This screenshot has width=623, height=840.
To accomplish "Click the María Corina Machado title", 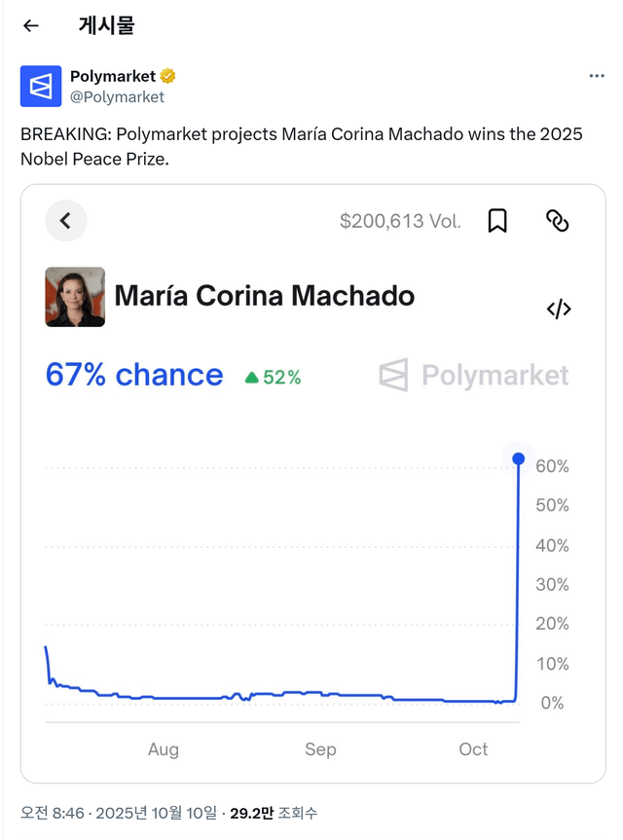I will (x=265, y=296).
